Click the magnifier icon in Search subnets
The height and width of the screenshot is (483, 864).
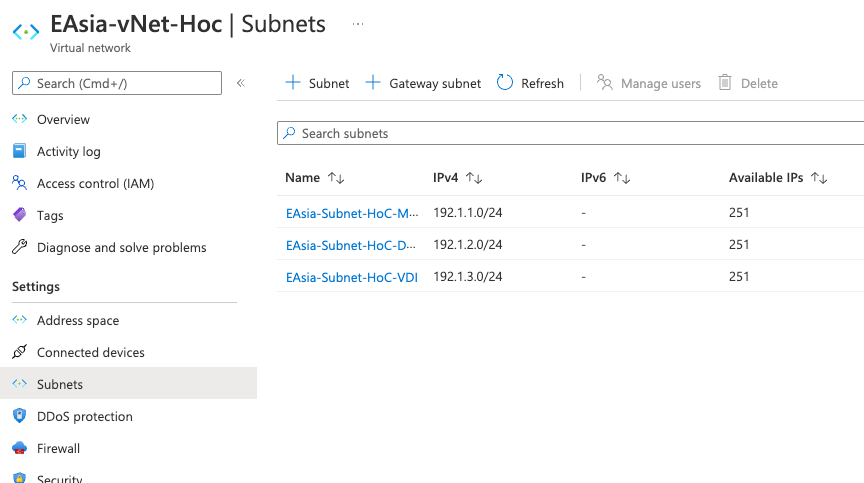[289, 133]
